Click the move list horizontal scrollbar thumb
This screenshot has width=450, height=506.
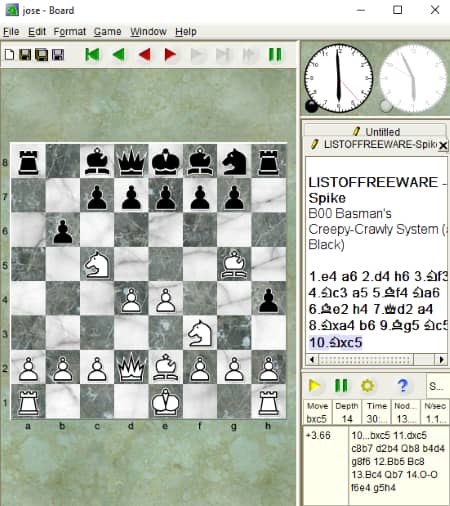point(366,359)
